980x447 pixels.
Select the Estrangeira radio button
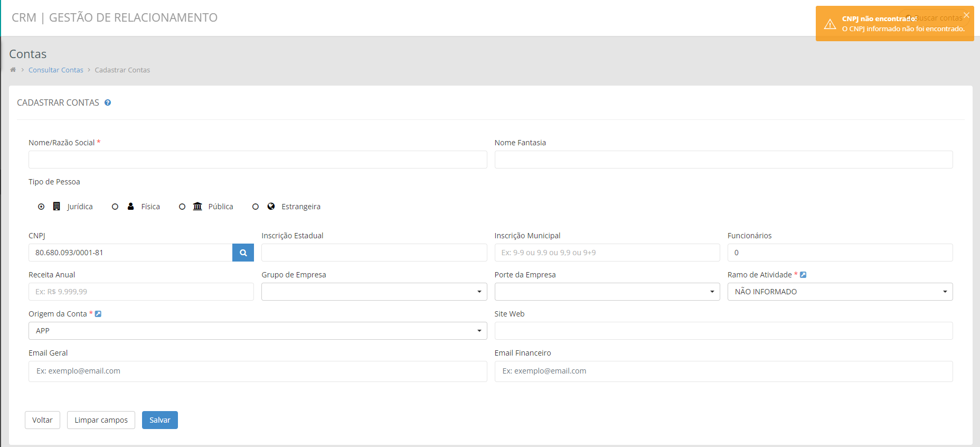click(x=256, y=207)
